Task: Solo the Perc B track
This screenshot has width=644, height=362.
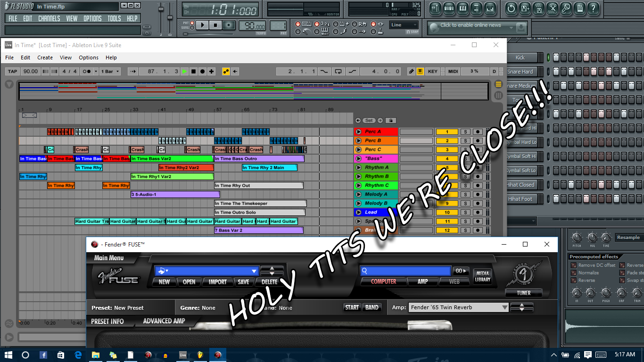Action: (x=465, y=140)
